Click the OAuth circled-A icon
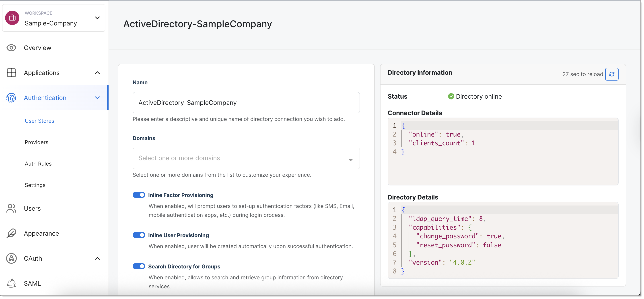The height and width of the screenshot is (299, 644). pos(11,258)
